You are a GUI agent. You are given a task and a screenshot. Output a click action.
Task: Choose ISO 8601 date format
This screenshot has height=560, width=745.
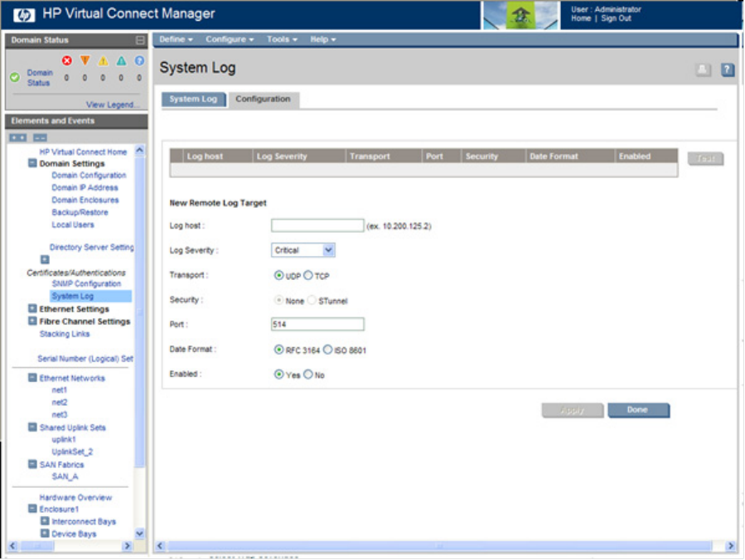pyautogui.click(x=327, y=350)
